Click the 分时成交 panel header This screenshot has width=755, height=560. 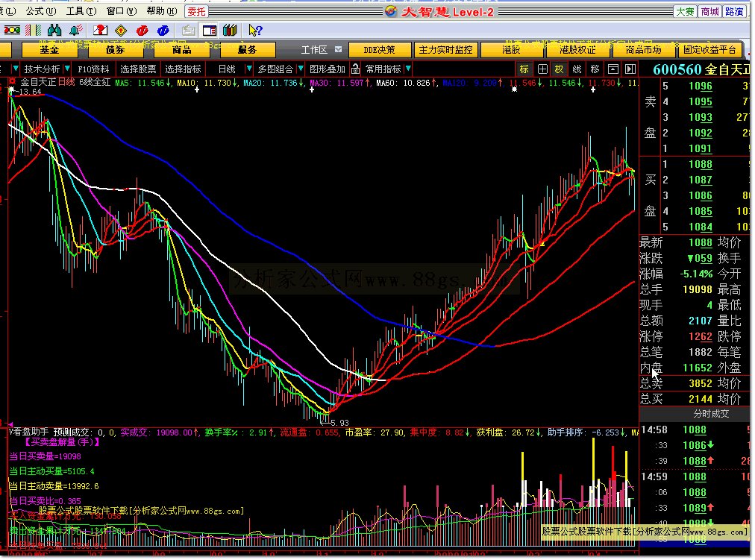coord(695,413)
